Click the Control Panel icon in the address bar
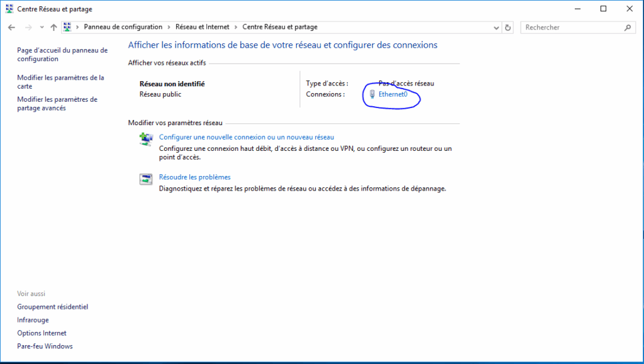 67,28
